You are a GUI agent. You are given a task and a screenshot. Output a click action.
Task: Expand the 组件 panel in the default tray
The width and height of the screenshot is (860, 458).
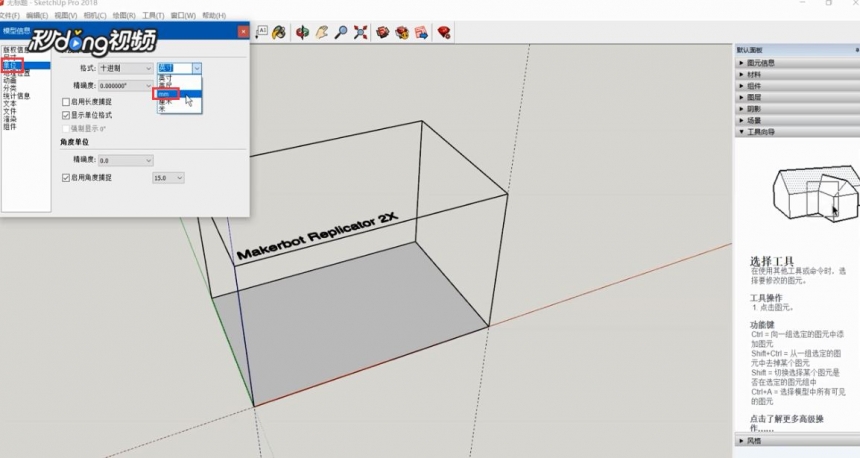[797, 86]
